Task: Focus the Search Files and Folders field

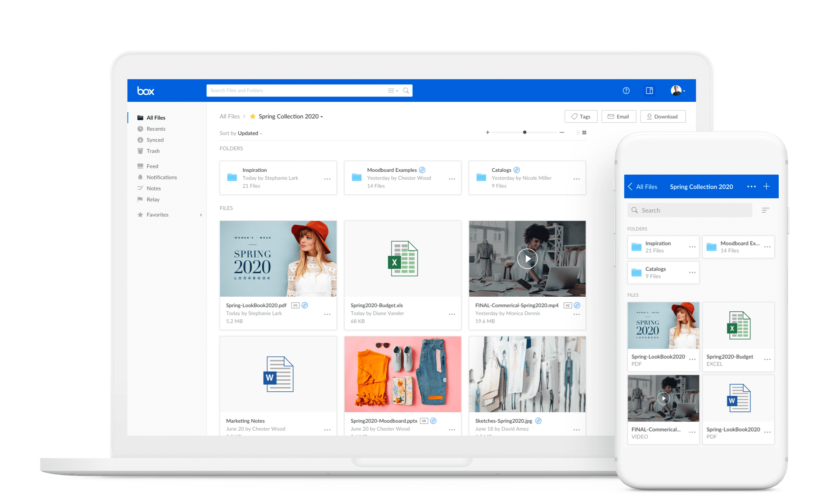Action: click(x=309, y=90)
